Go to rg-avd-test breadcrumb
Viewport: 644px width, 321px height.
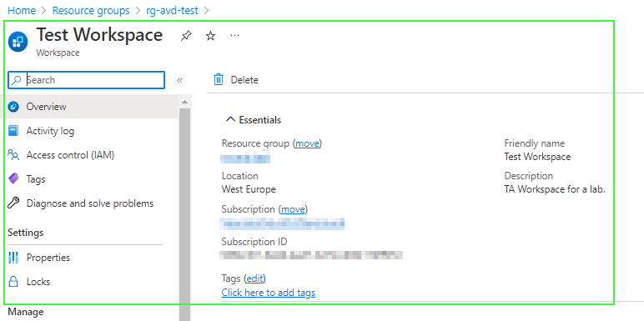point(172,11)
